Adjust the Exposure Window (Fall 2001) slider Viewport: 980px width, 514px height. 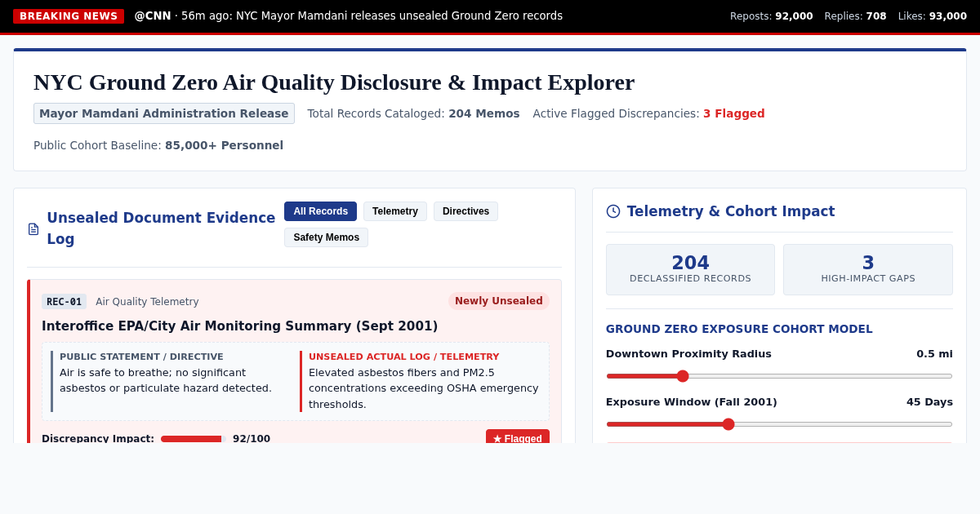point(779,424)
